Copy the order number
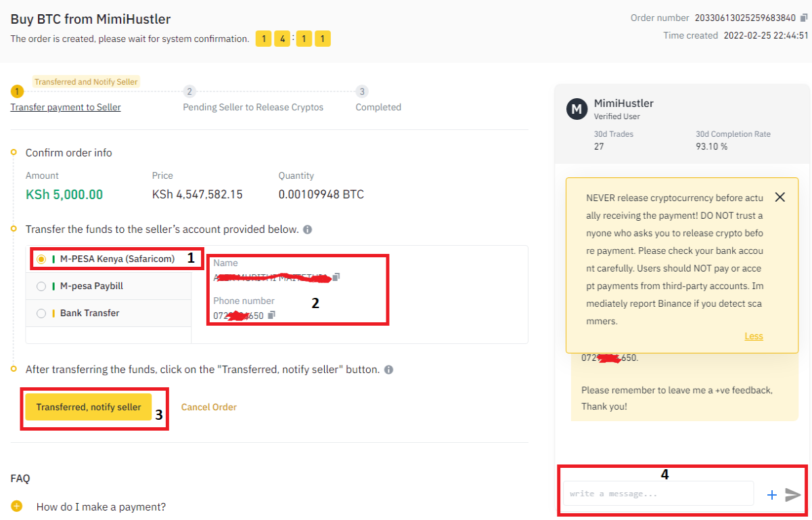The image size is (812, 520). 804,18
